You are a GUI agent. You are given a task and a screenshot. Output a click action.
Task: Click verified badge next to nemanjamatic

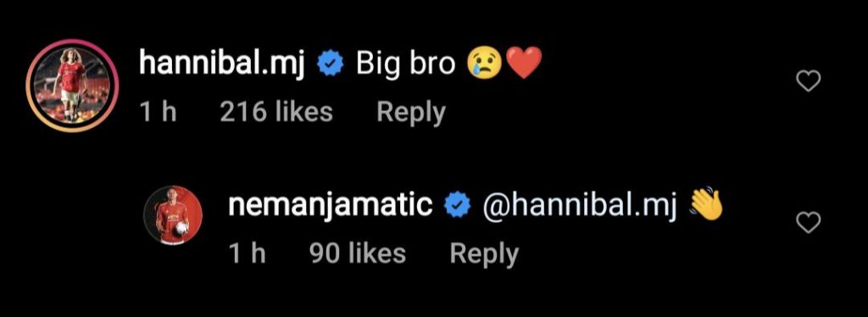click(458, 206)
